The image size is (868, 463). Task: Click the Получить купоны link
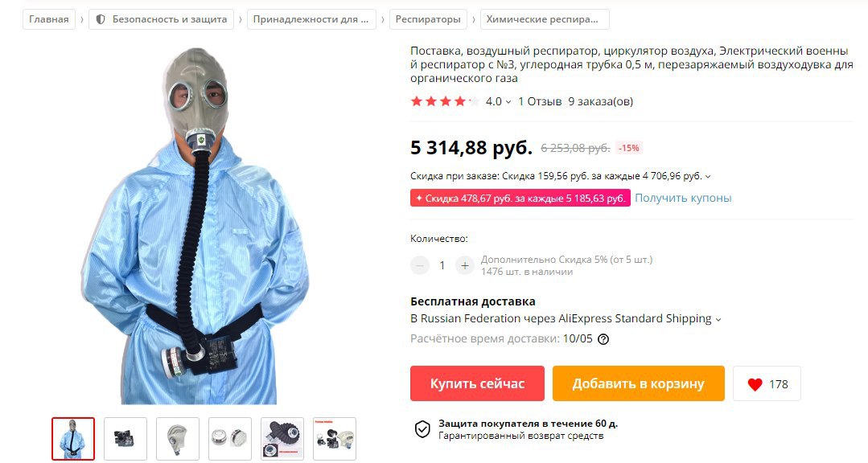pos(683,198)
